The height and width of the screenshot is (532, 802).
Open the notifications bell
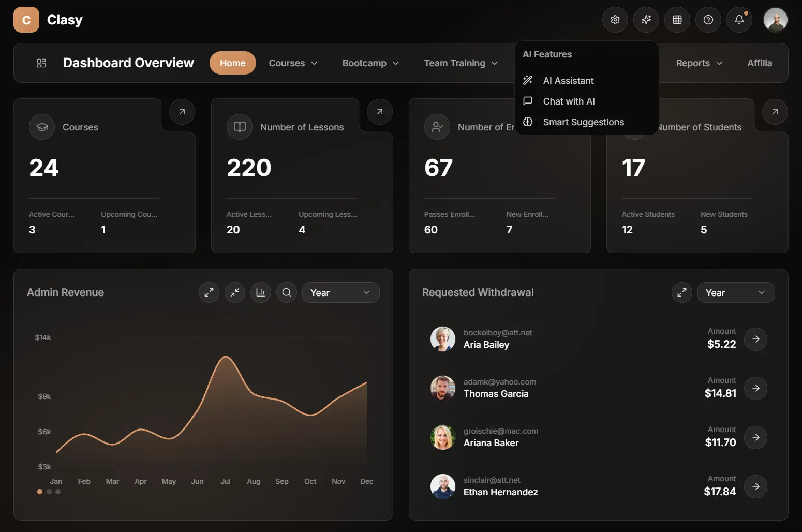(x=739, y=20)
